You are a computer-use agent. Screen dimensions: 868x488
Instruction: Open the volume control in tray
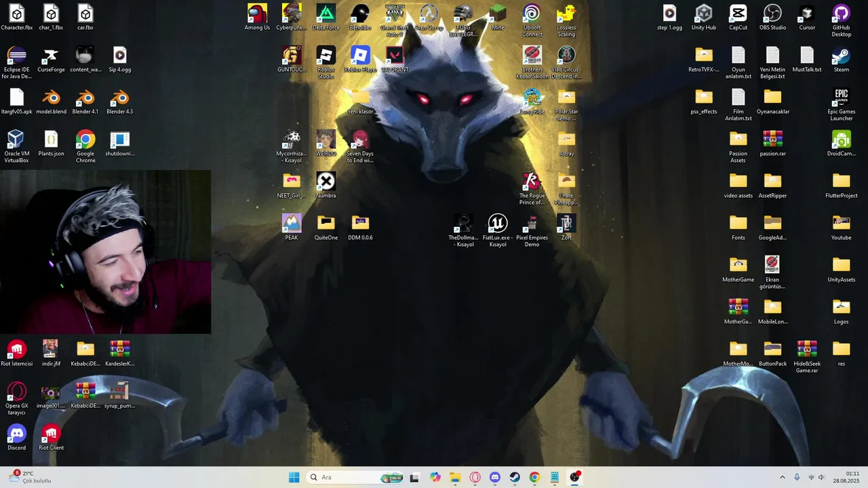(x=821, y=477)
